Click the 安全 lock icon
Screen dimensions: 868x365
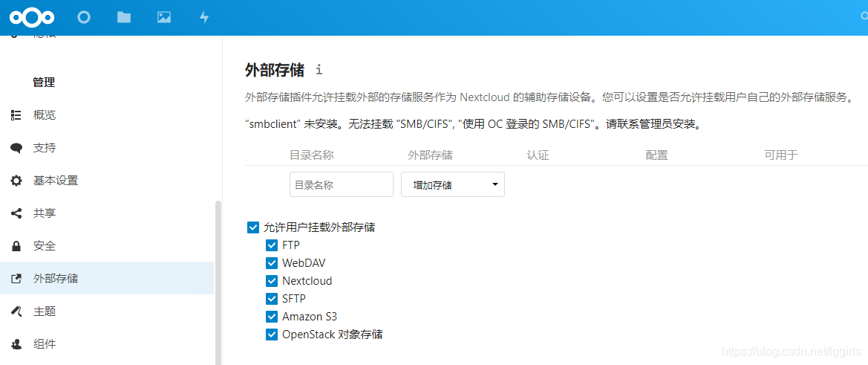click(x=16, y=246)
